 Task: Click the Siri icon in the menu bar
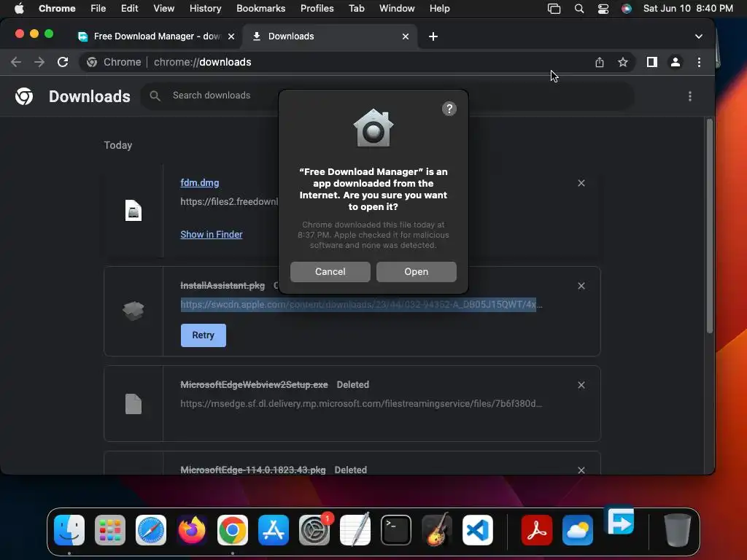click(x=626, y=9)
